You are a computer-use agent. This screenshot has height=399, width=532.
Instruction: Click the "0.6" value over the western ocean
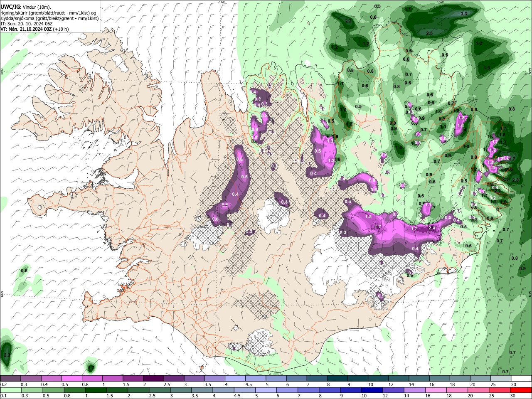(x=24, y=271)
